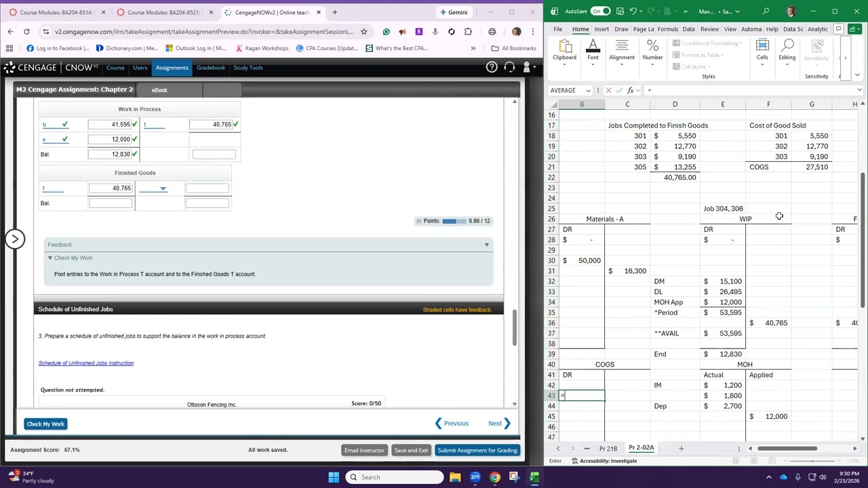The width and height of the screenshot is (868, 488).
Task: Click the Excel Save icon
Action: pos(620,12)
